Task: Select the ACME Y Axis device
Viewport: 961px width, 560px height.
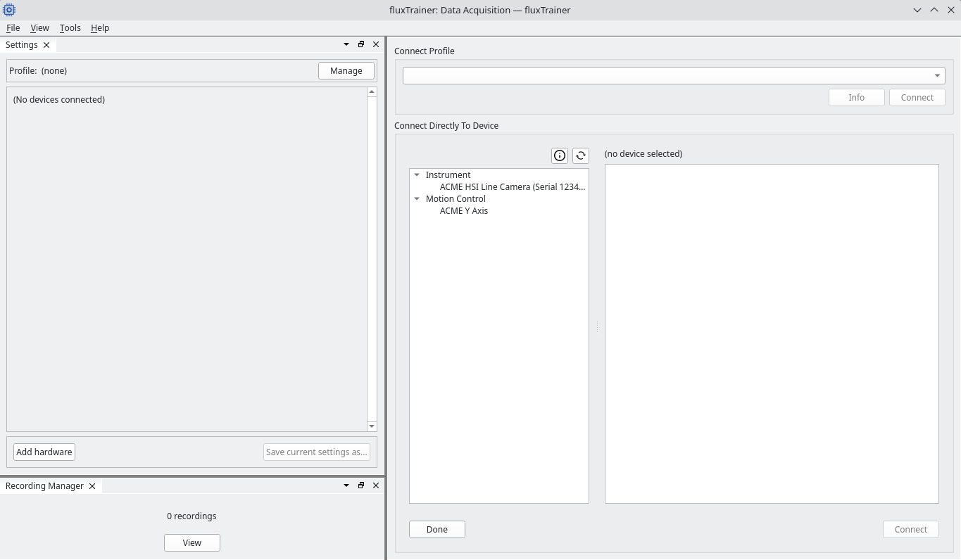Action: point(464,211)
